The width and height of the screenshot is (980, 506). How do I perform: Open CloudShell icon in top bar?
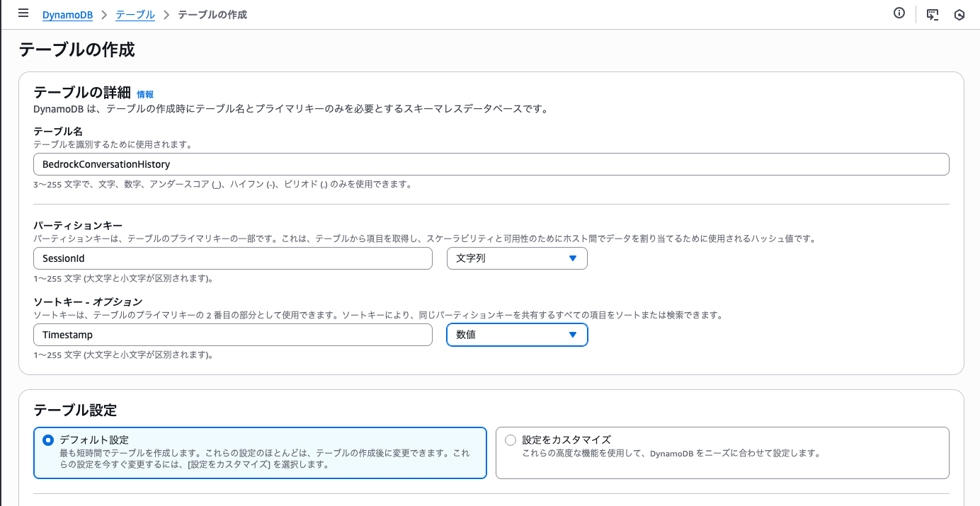pyautogui.click(x=933, y=14)
